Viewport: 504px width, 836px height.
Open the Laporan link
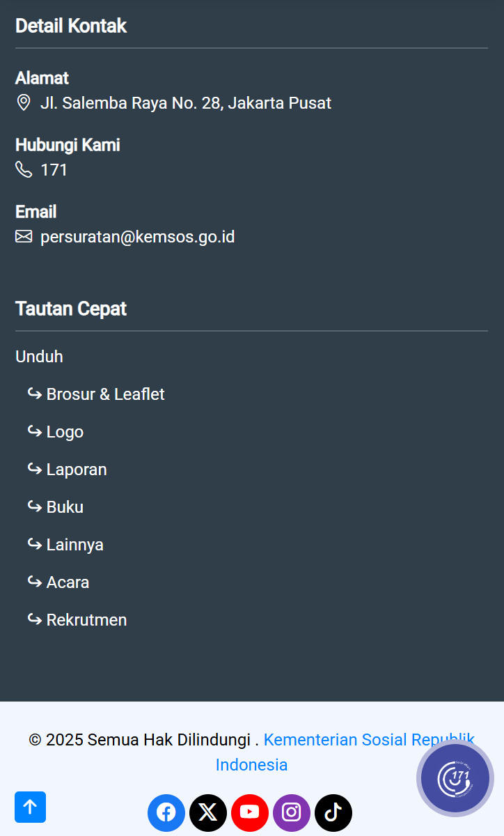77,470
